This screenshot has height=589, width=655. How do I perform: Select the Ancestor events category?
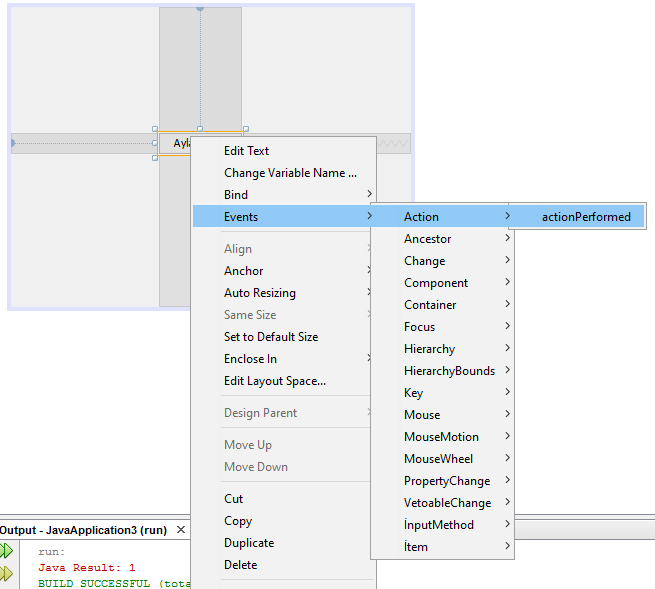click(442, 239)
